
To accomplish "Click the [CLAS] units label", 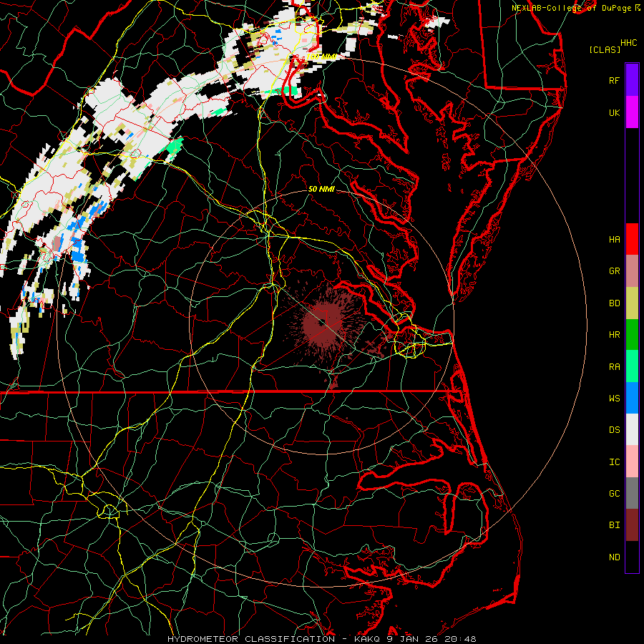I will click(x=605, y=49).
